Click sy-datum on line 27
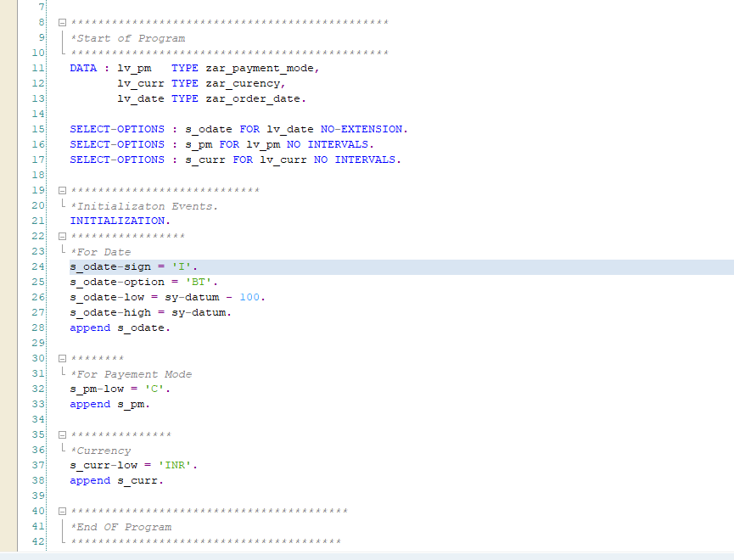The width and height of the screenshot is (734, 560). [199, 312]
